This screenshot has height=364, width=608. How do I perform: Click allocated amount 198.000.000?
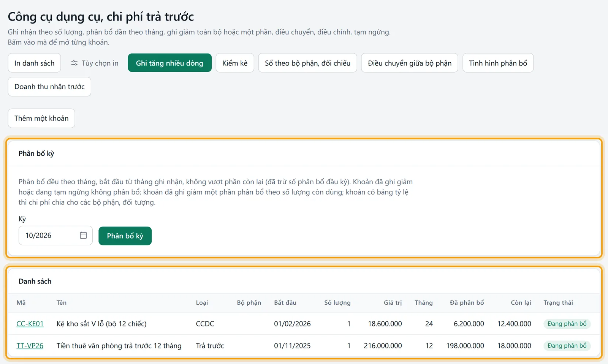click(x=465, y=346)
